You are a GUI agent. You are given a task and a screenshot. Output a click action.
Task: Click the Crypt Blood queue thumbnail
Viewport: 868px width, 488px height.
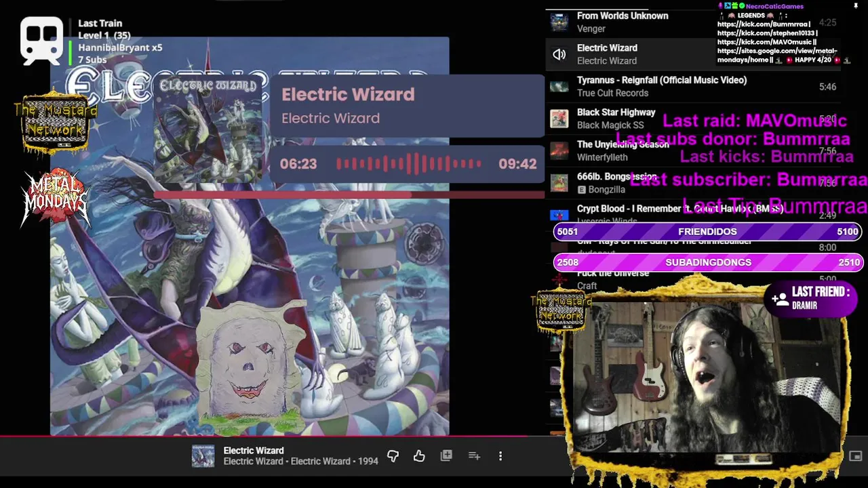point(559,215)
